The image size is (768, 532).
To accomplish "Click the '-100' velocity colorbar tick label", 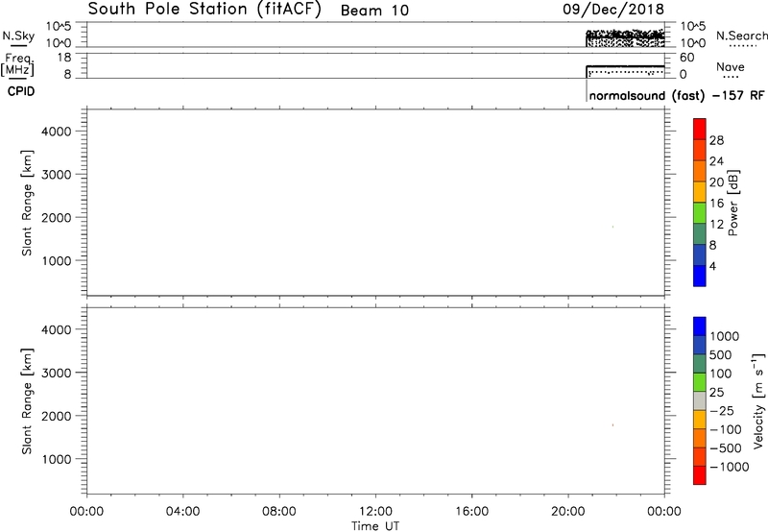I will 726,429.
